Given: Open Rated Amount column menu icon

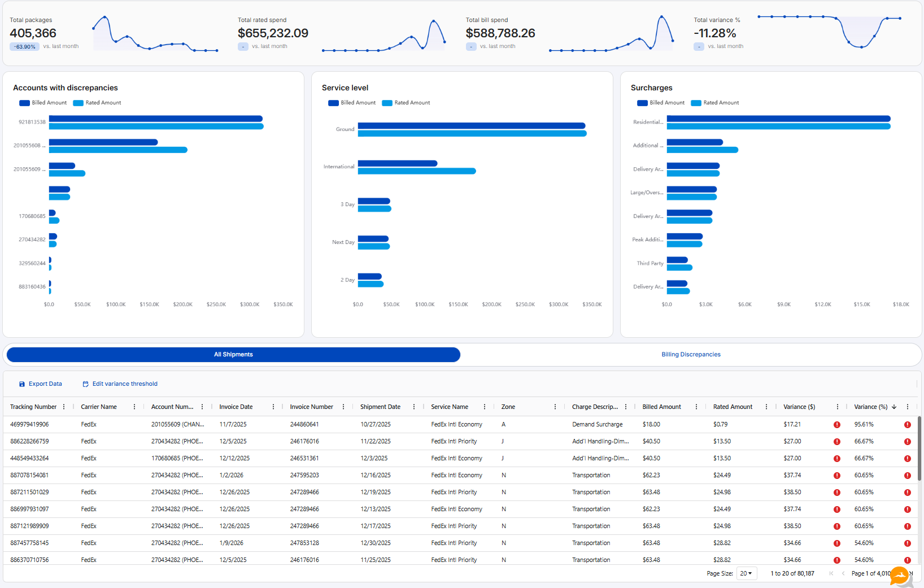Looking at the screenshot, I should [x=766, y=407].
